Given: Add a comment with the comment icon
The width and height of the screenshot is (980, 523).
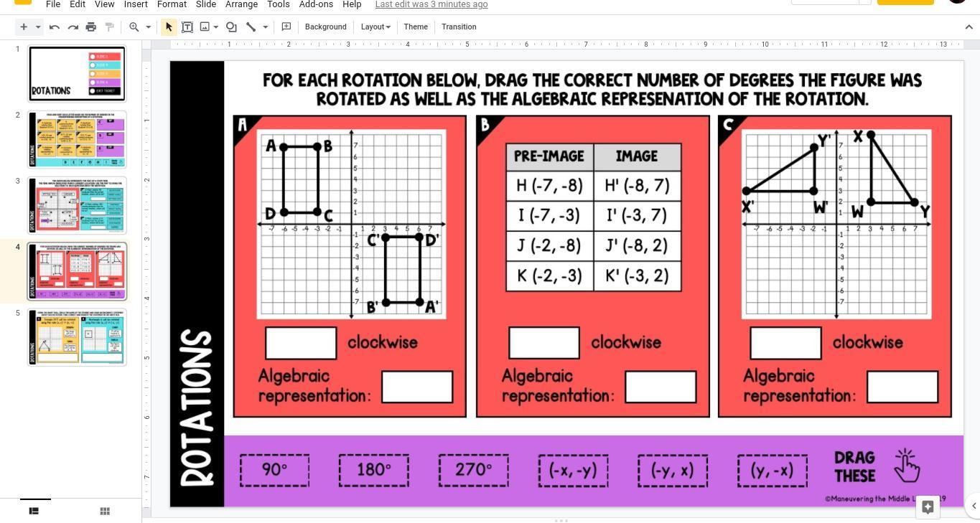Looking at the screenshot, I should 286,27.
